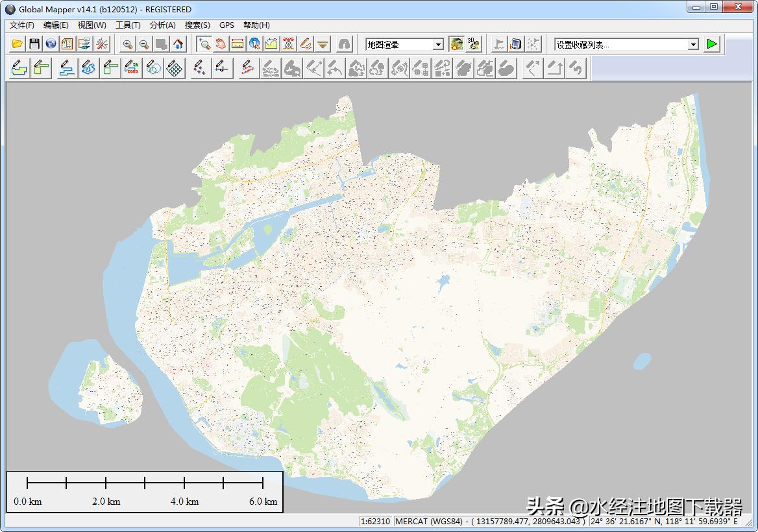This screenshot has height=532, width=758.
Task: Select the Measure tool ruler icon
Action: 238,44
